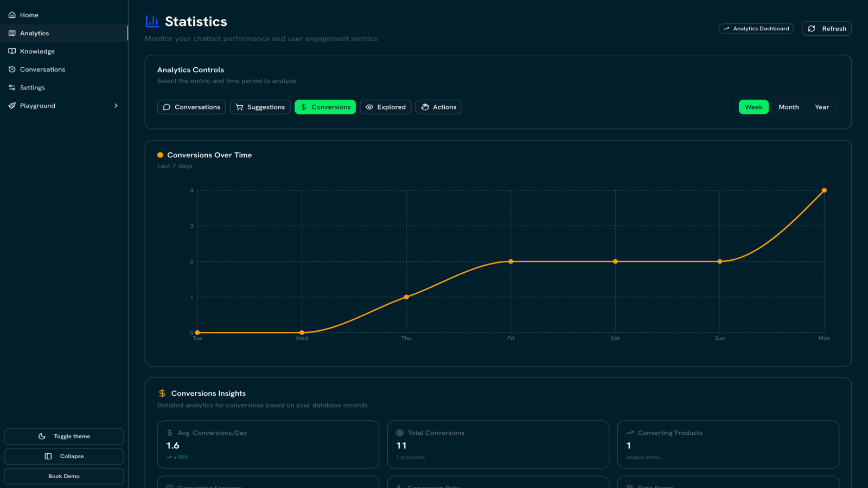Select the Knowledge book icon in sidebar
868x488 pixels.
tap(12, 51)
